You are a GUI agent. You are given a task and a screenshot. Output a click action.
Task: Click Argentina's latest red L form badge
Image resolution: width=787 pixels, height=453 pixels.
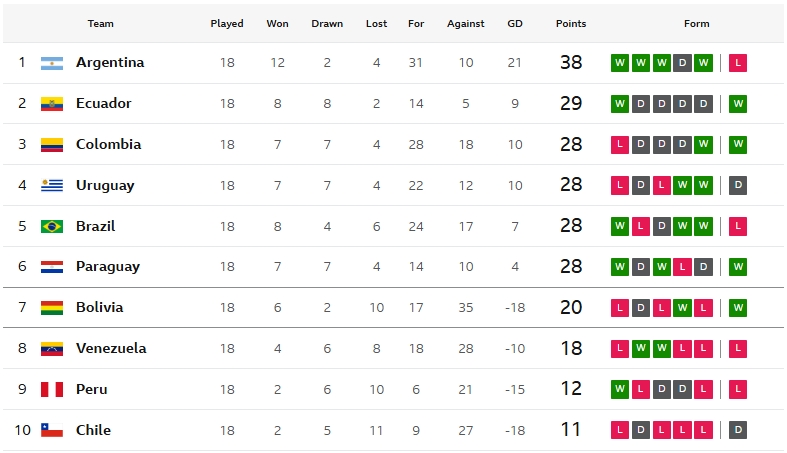738,63
